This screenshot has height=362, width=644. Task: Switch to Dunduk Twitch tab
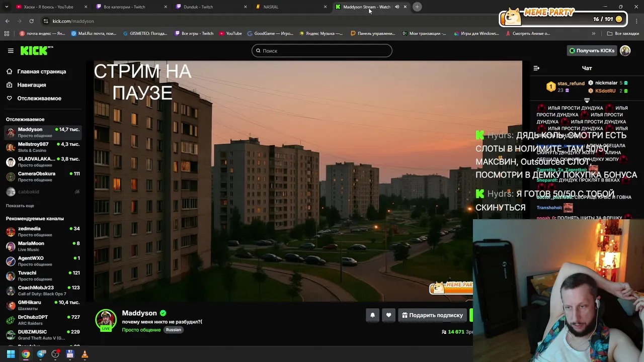211,7
